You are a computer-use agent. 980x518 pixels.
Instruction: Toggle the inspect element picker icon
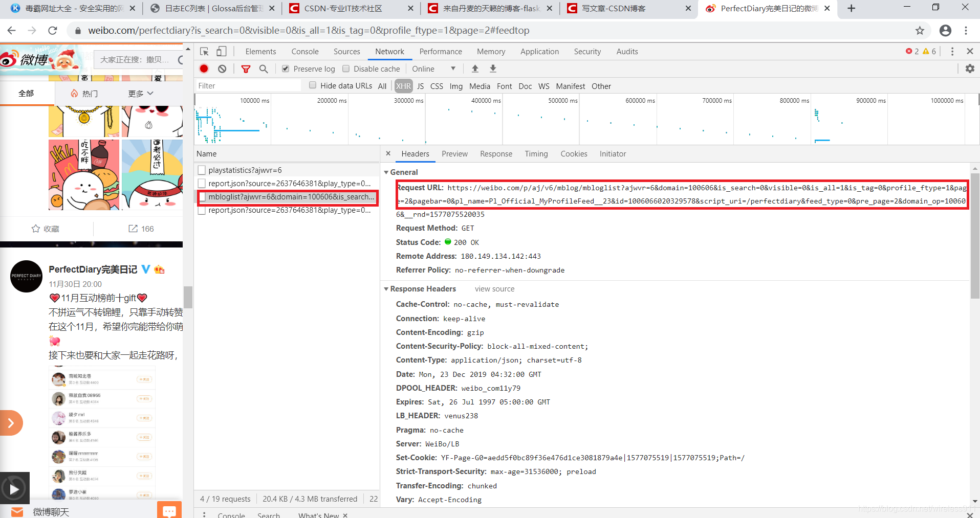(x=204, y=52)
